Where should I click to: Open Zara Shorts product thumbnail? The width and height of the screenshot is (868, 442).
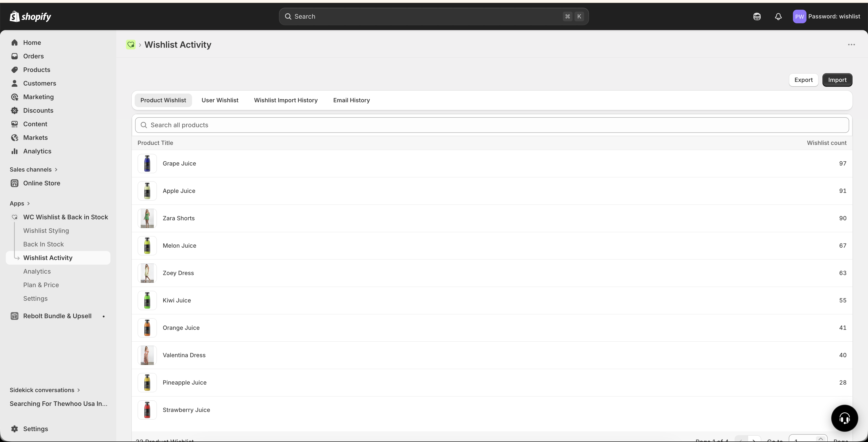point(147,219)
